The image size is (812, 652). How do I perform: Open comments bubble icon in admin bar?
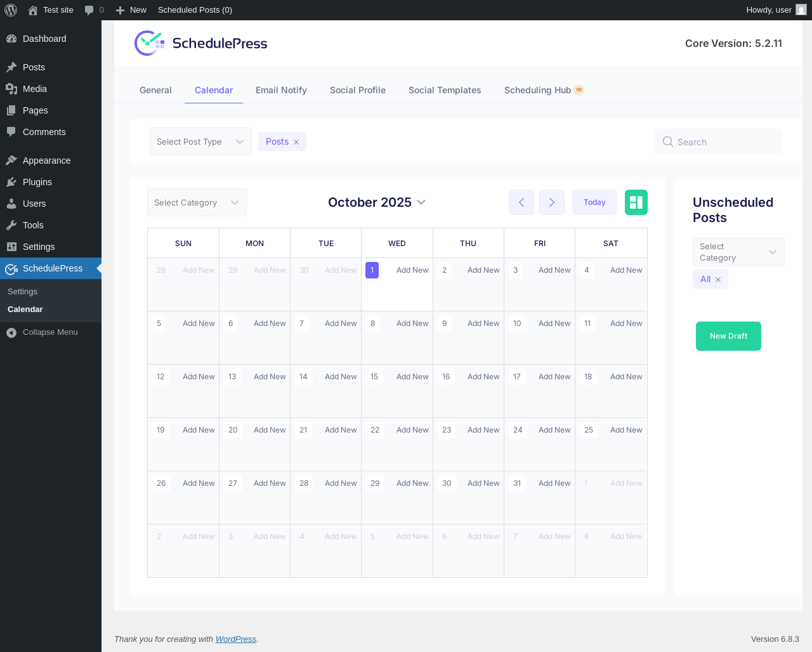(89, 10)
